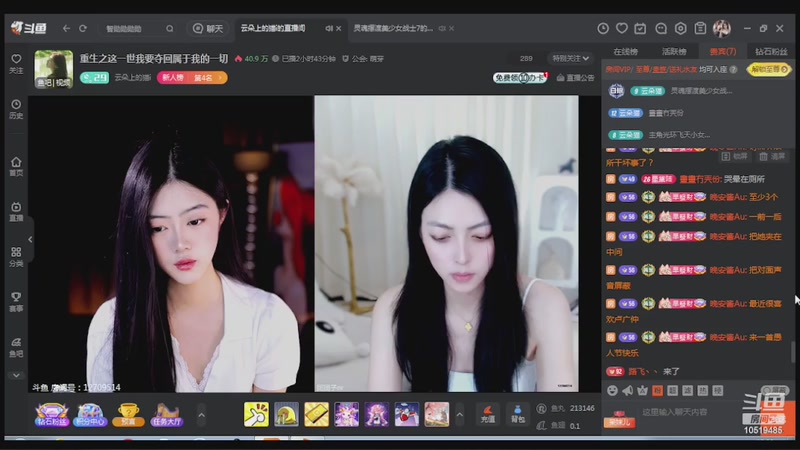Select the 贵宾(7) tab

[722, 52]
